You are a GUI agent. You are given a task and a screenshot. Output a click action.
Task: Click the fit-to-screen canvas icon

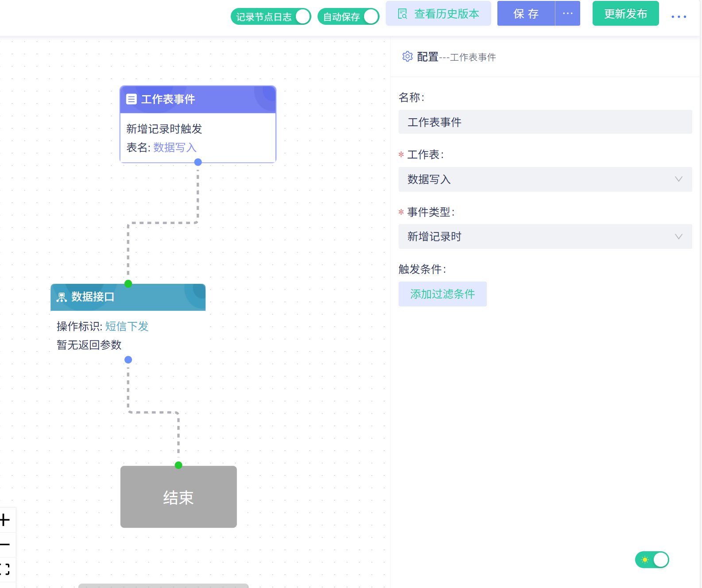point(5,569)
